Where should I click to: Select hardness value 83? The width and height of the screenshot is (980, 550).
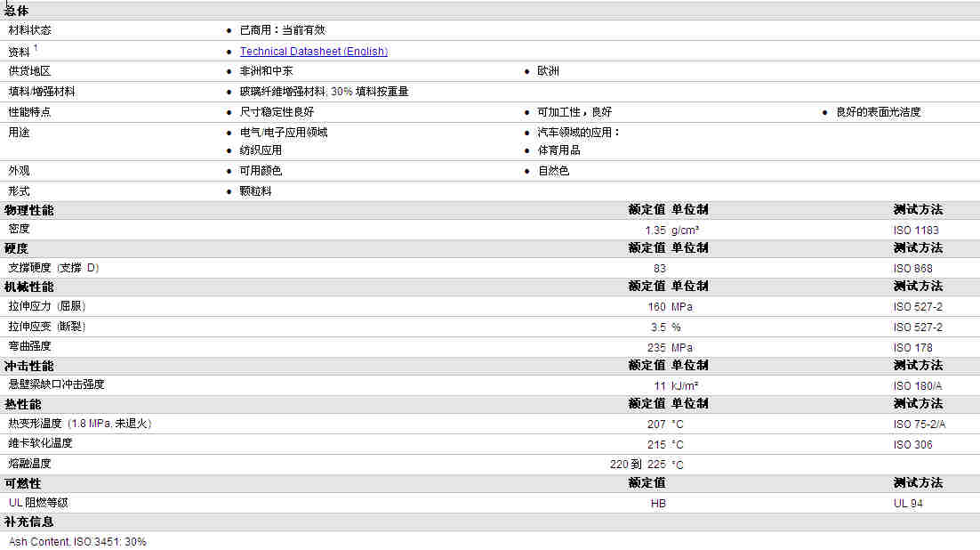[x=659, y=269]
